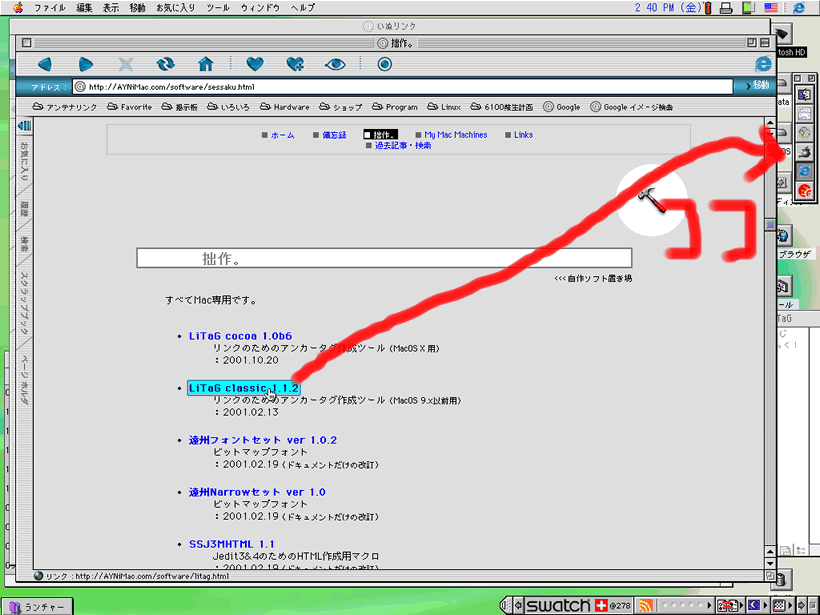Open the Apple menu

click(18, 7)
